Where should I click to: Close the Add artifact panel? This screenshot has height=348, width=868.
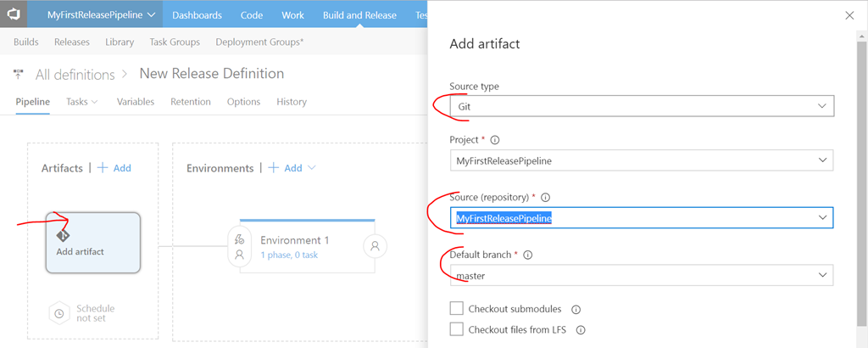tap(850, 15)
